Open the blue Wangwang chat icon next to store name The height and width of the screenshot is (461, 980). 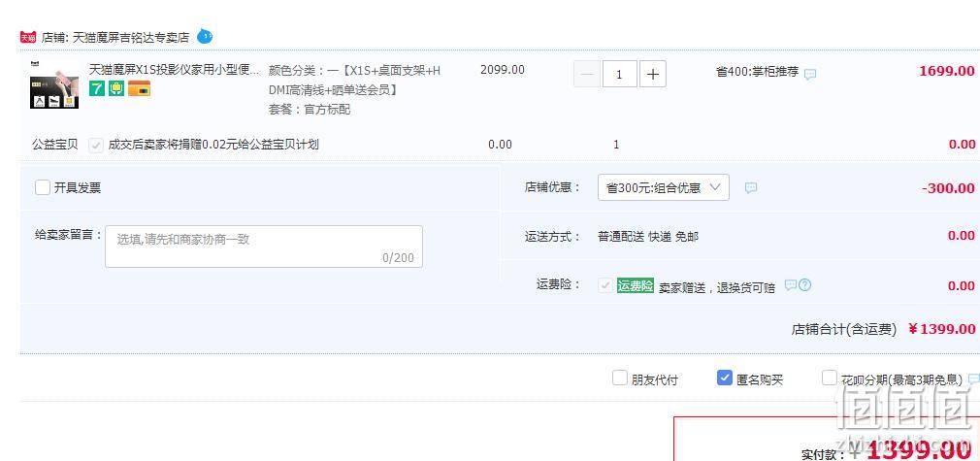(x=205, y=37)
